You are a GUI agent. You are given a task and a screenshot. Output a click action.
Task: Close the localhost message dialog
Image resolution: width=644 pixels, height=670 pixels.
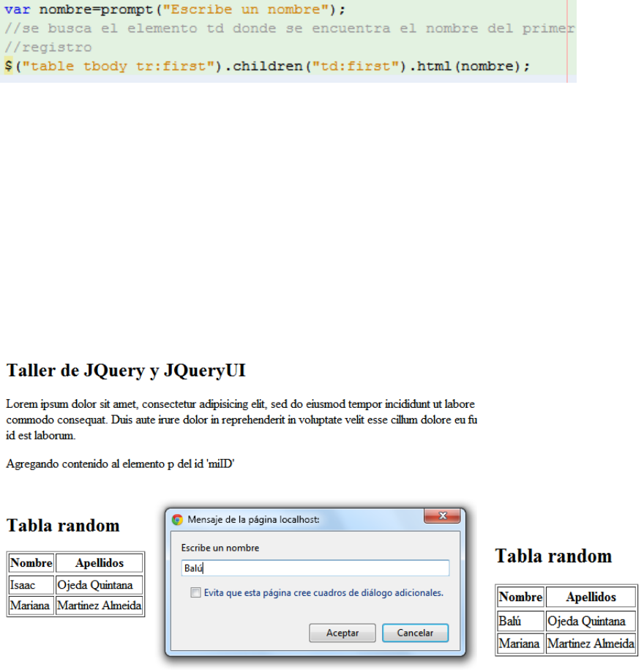point(442,515)
